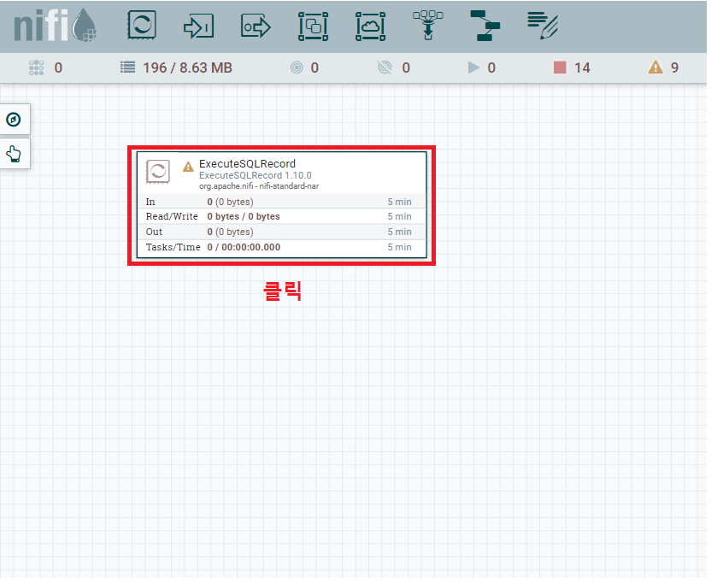Click the Out row of processor stats
The width and height of the screenshot is (711, 588).
click(282, 232)
